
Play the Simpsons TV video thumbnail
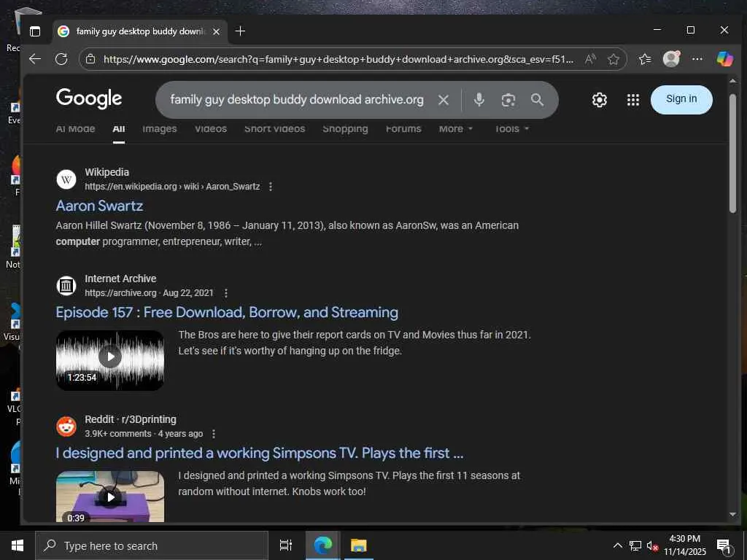(x=110, y=496)
